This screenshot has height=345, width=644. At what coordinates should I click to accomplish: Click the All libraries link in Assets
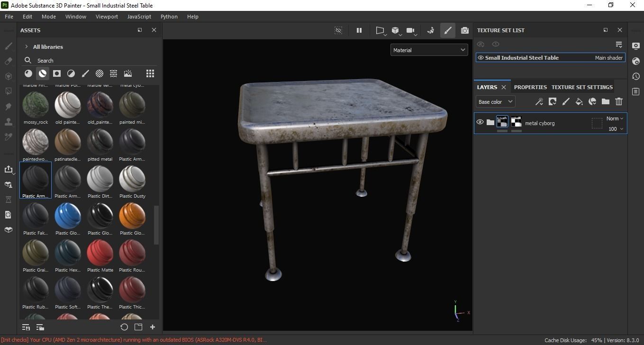pos(47,46)
